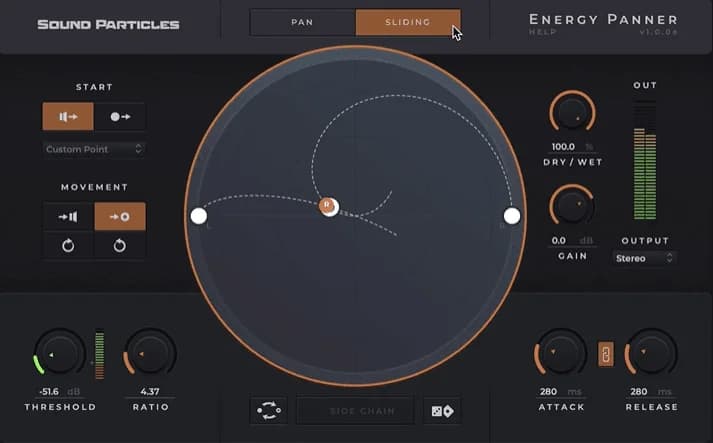This screenshot has height=443, width=713.
Task: Click the Ratio knob
Action: (150, 353)
